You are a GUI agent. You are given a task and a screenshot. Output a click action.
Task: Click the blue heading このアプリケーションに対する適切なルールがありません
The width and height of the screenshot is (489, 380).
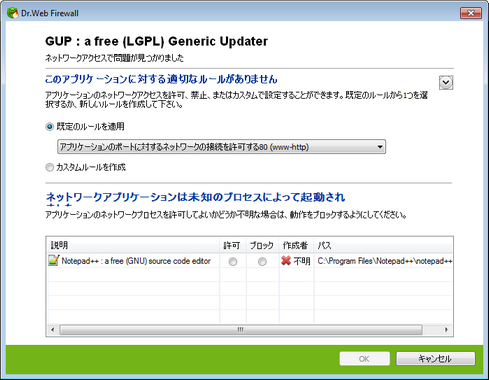(x=161, y=79)
